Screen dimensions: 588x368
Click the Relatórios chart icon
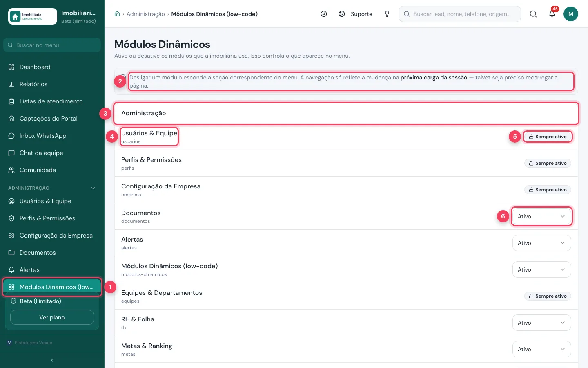tap(11, 84)
